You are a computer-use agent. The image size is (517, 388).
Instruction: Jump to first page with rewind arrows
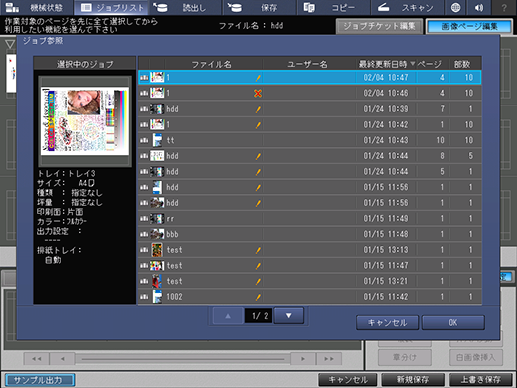pos(37,359)
